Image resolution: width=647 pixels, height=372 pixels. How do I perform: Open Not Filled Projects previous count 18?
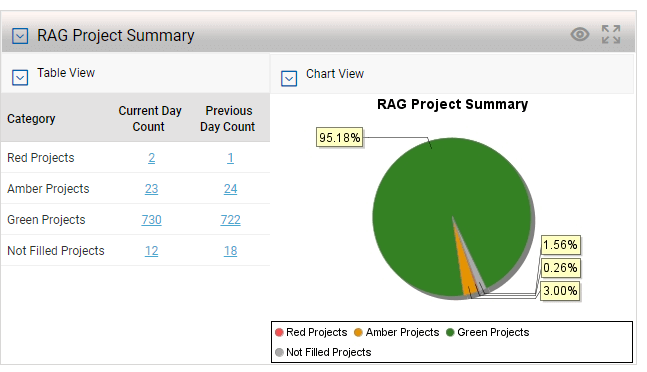pos(230,251)
